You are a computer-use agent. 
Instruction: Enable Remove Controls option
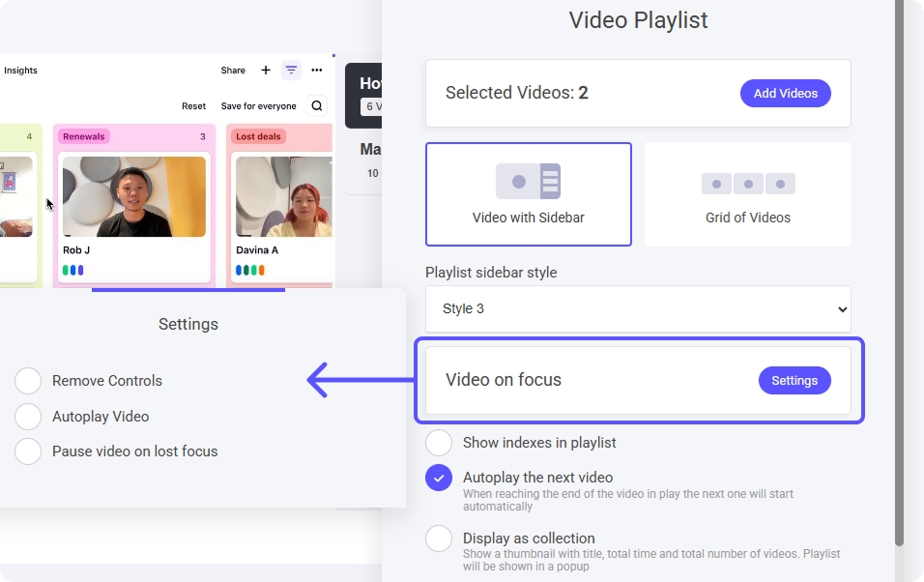(x=28, y=381)
